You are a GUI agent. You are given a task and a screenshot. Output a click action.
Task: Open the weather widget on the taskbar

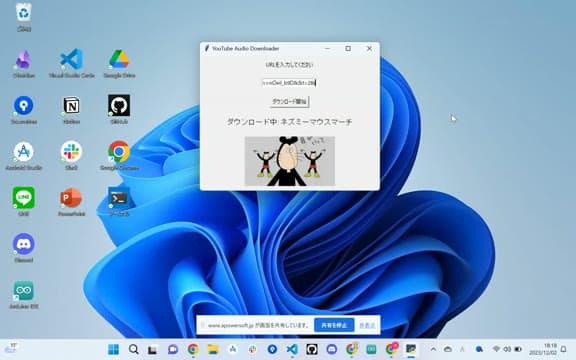(x=11, y=348)
